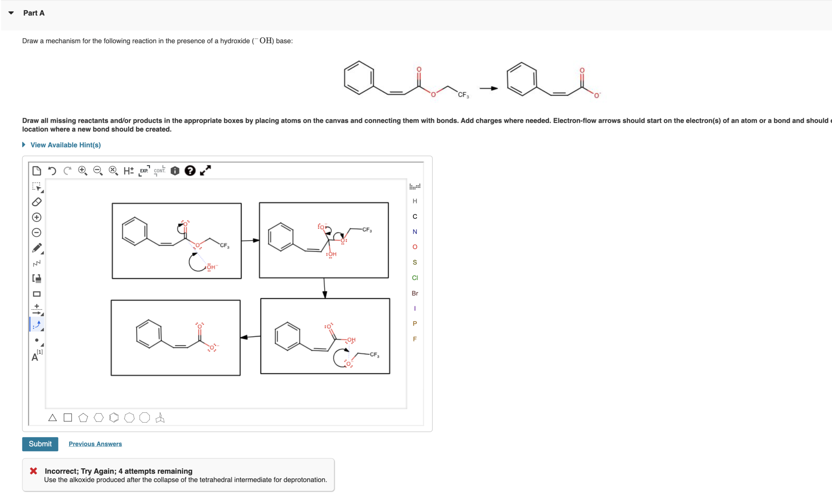Select the bracket group tool

point(37,278)
